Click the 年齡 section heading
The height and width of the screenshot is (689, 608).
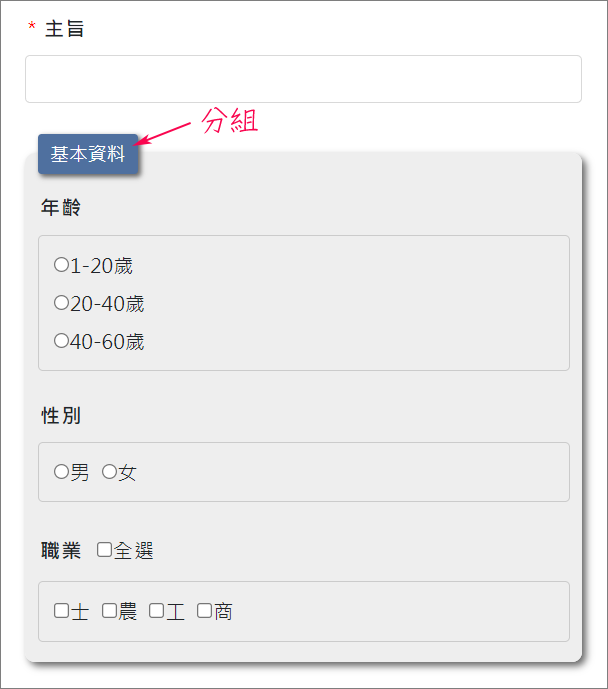(x=61, y=207)
